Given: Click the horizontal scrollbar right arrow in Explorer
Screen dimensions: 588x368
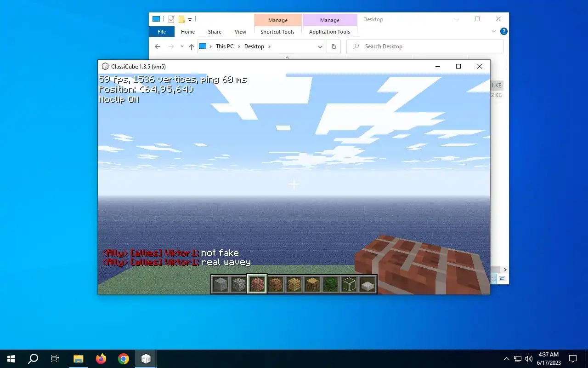Looking at the screenshot, I should point(505,270).
